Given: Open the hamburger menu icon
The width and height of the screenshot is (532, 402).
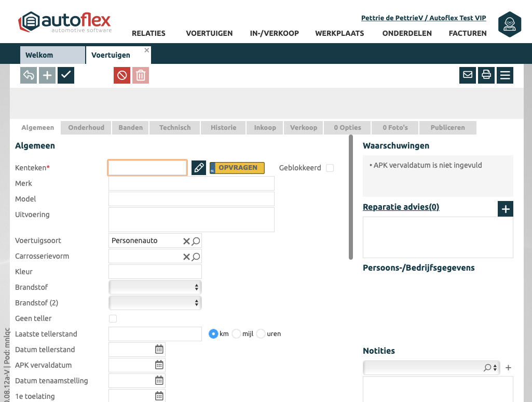Looking at the screenshot, I should [x=505, y=75].
